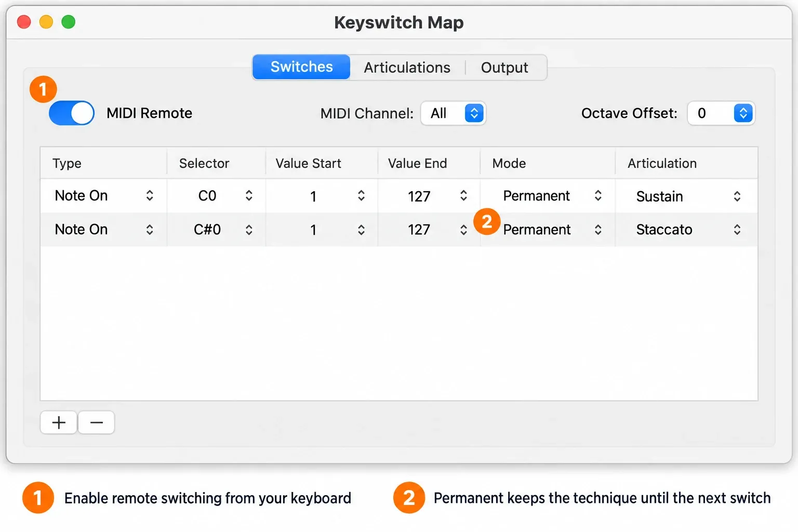Adjust Value Start stepper in Sustain row

[361, 195]
